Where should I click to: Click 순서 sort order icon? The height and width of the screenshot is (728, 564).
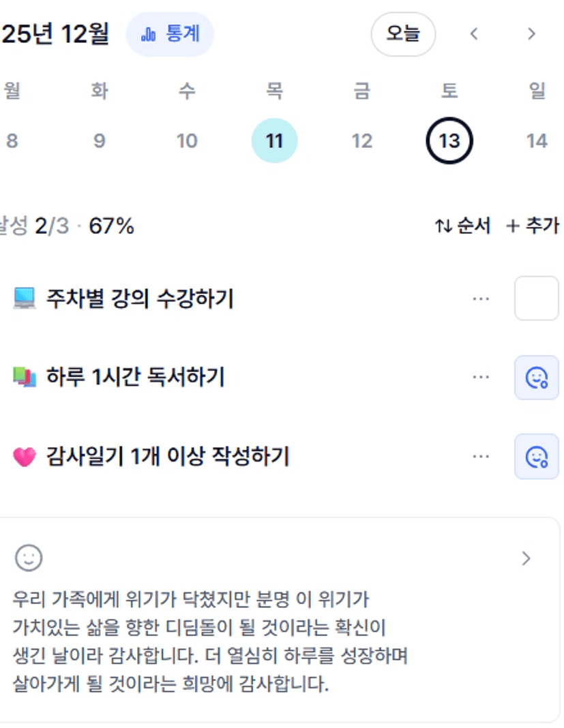(x=444, y=226)
